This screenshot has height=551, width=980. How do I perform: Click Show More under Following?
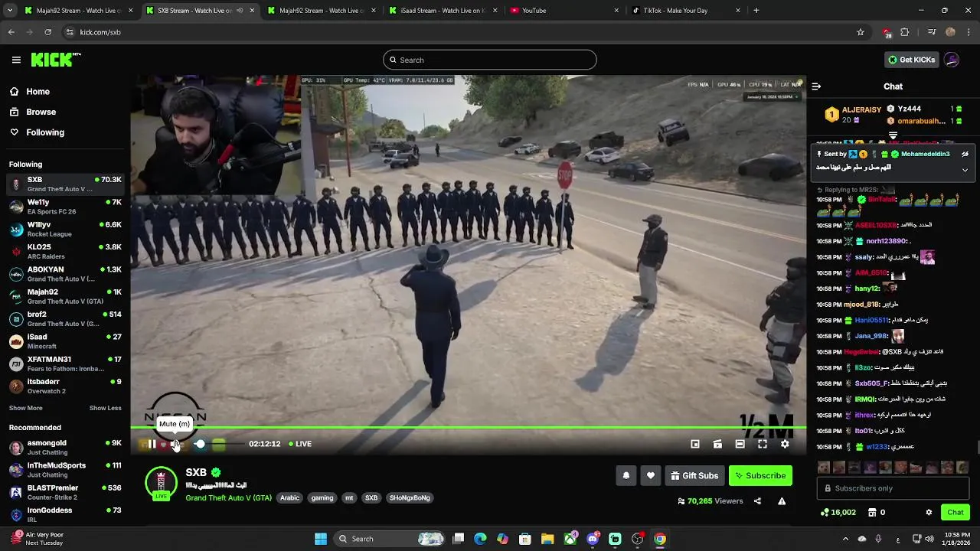[x=25, y=408]
